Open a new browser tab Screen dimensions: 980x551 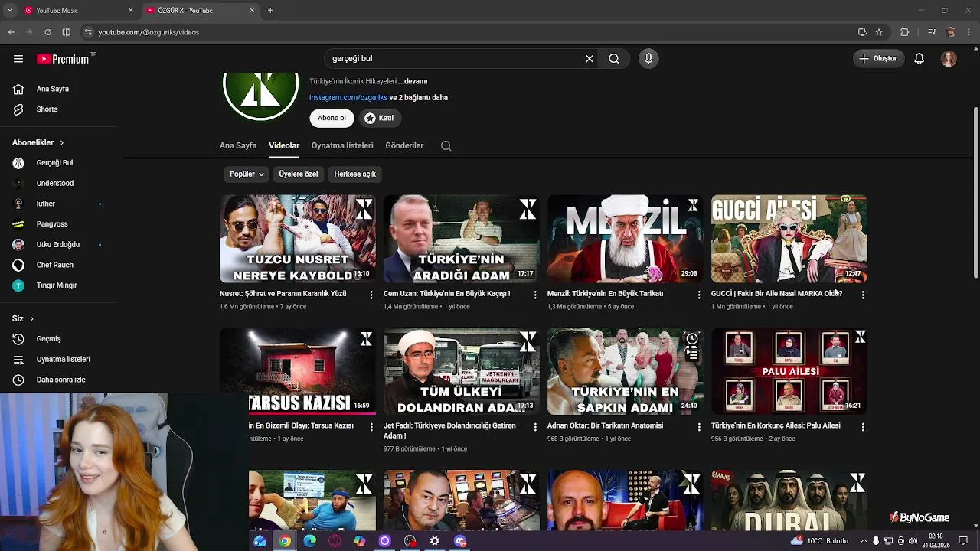[x=270, y=11]
